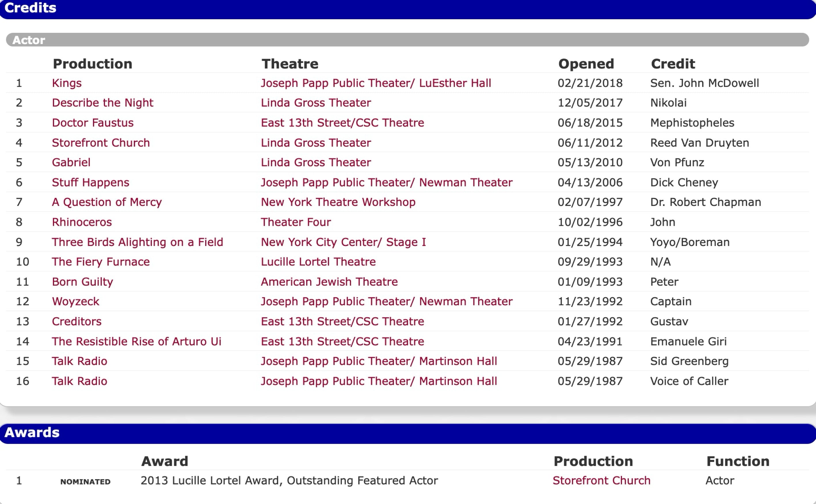Open the Describe the Night production

102,103
